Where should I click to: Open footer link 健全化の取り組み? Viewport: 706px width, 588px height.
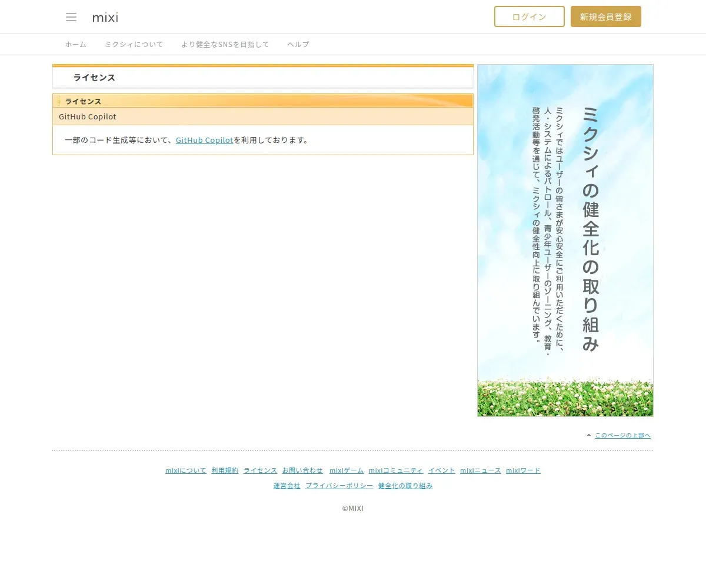coord(405,486)
